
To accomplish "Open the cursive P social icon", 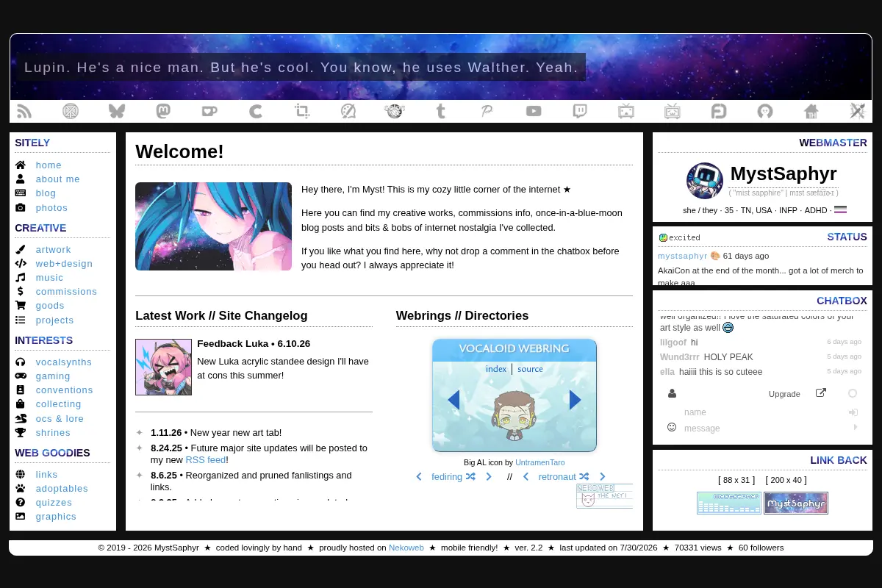I will coord(487,111).
